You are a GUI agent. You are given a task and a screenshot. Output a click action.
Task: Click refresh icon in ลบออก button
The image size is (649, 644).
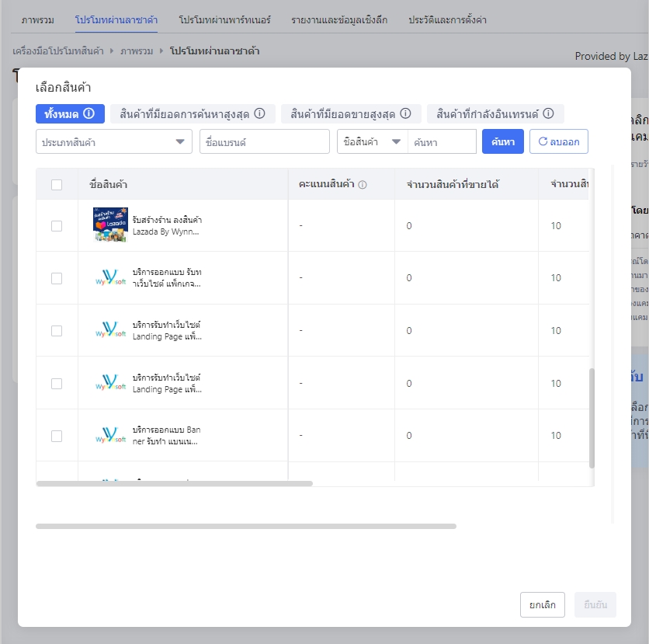pos(543,141)
